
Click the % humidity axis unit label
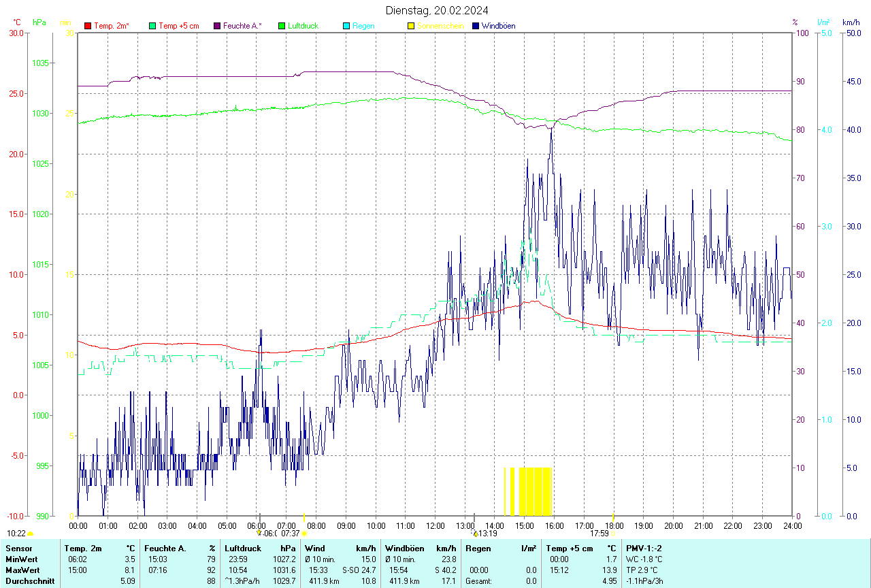pyautogui.click(x=795, y=22)
